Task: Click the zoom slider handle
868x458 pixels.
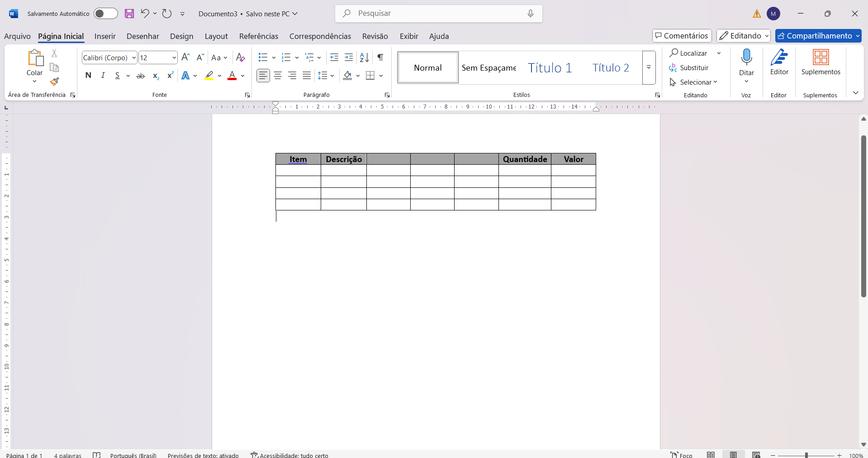Action: (x=806, y=455)
